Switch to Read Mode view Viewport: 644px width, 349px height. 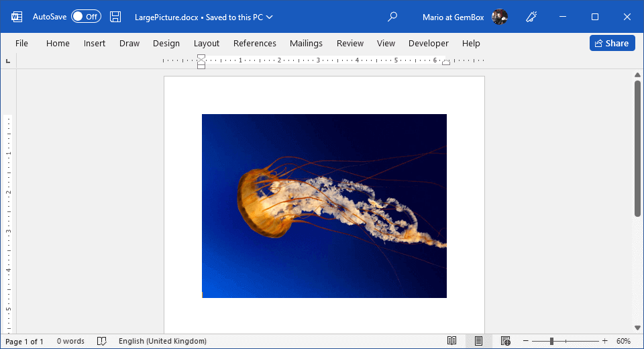[x=452, y=341]
